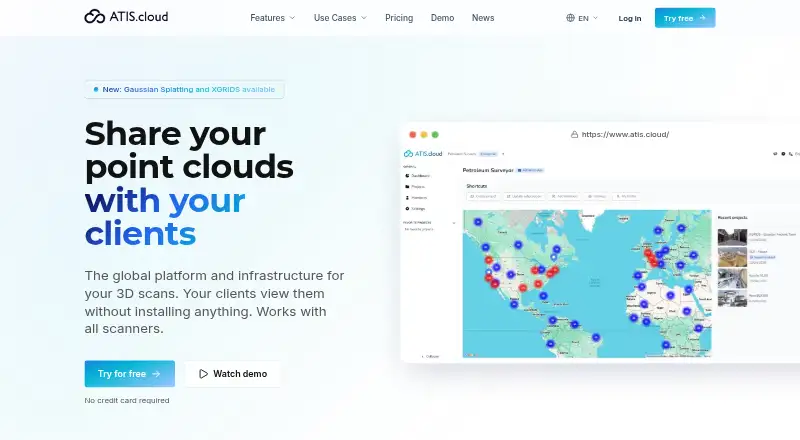Click the arrow icon in Try free
The width and height of the screenshot is (800, 440).
pyautogui.click(x=703, y=18)
